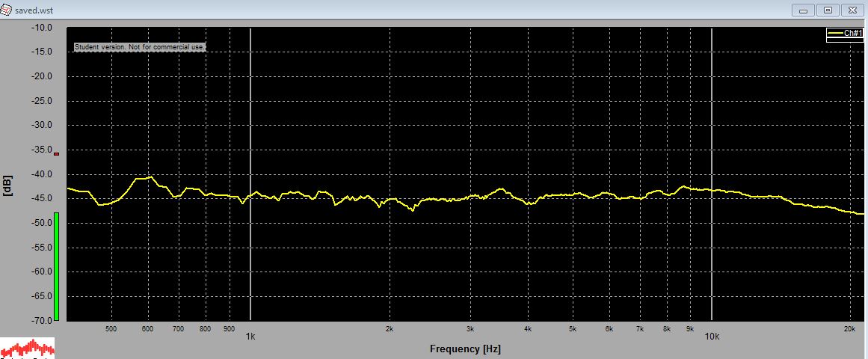Click the 3k frequency label
The image size is (868, 359).
point(470,329)
